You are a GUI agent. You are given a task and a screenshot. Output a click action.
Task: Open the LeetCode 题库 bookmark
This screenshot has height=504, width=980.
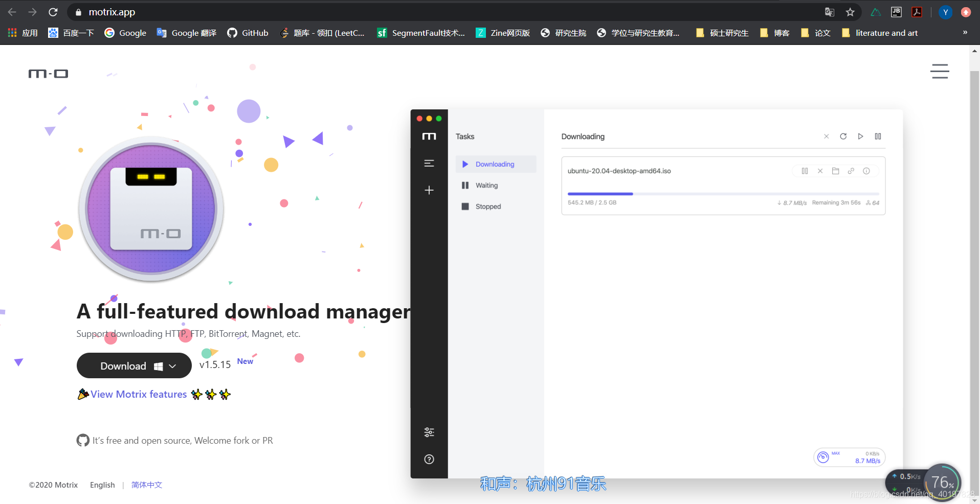tap(322, 33)
